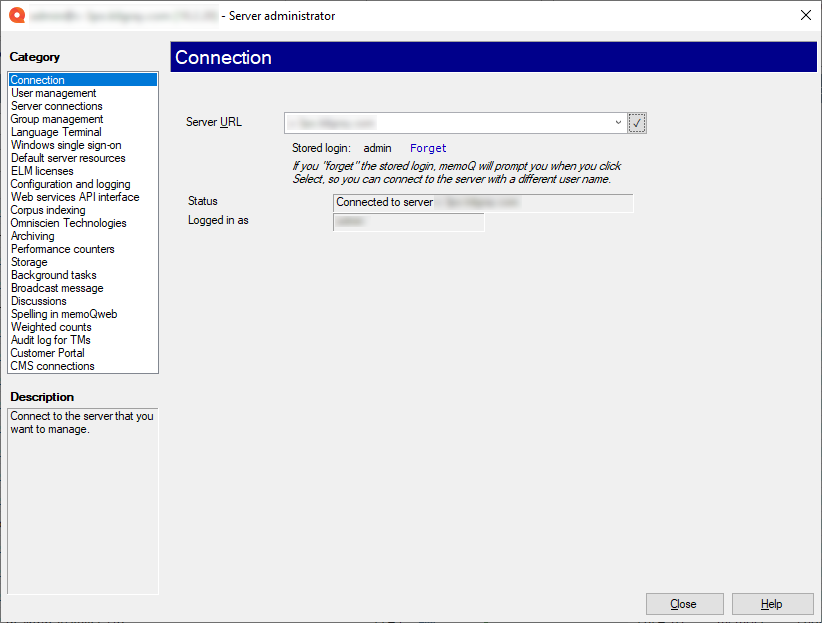This screenshot has width=822, height=623.
Task: Close the Server administrator window
Action: coord(806,15)
